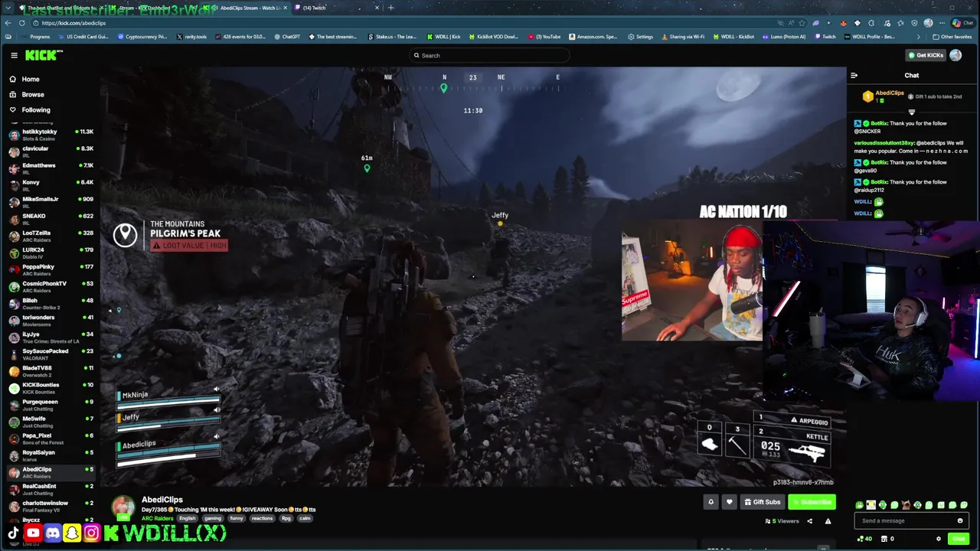Open charlottewinslow channel in sidebar
980x551 pixels.
pos(50,505)
